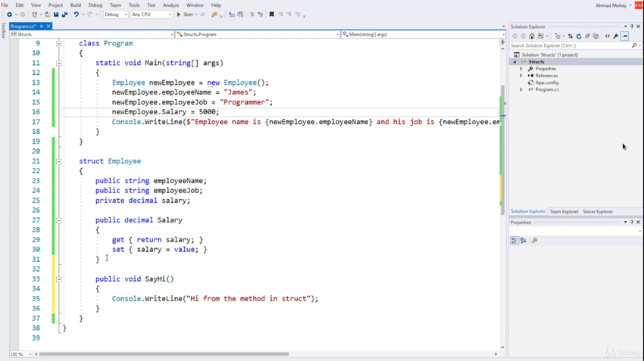Switch to the Team Explorer tab
Screen dimensions: 644x361
click(x=564, y=212)
